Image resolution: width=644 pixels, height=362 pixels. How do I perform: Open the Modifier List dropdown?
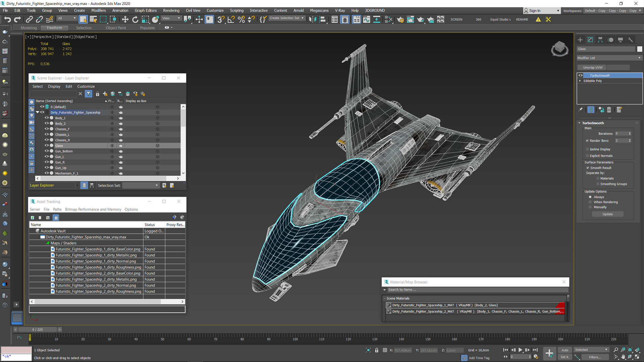click(609, 58)
